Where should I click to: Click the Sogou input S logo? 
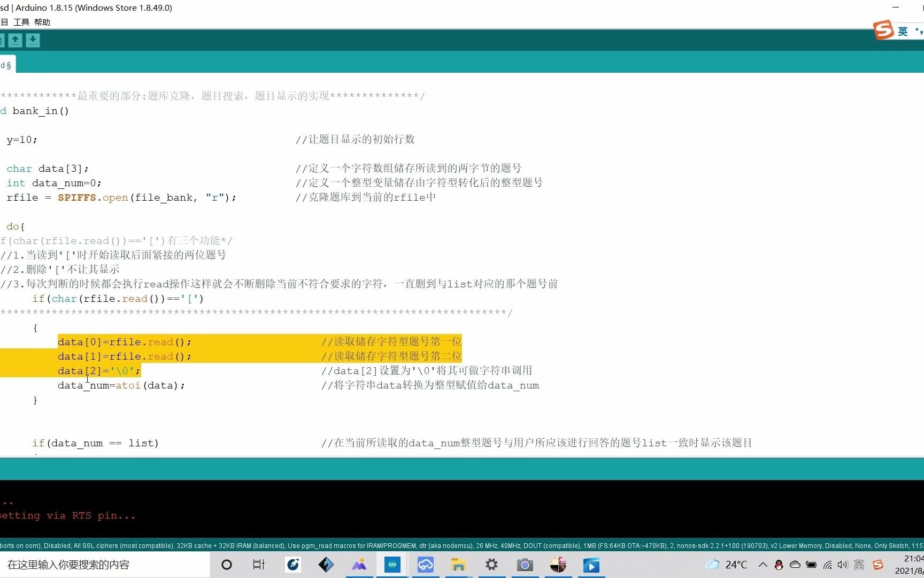[883, 31]
